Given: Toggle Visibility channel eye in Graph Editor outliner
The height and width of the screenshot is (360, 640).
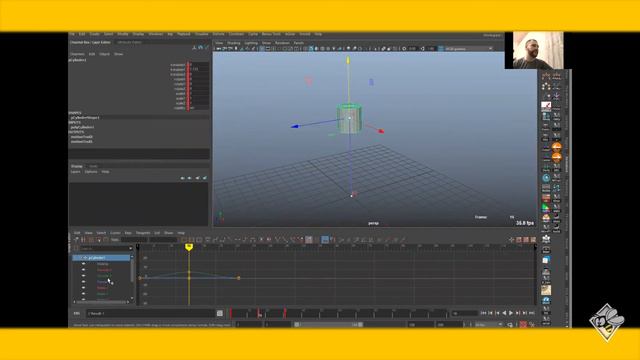Looking at the screenshot, I should tap(84, 264).
